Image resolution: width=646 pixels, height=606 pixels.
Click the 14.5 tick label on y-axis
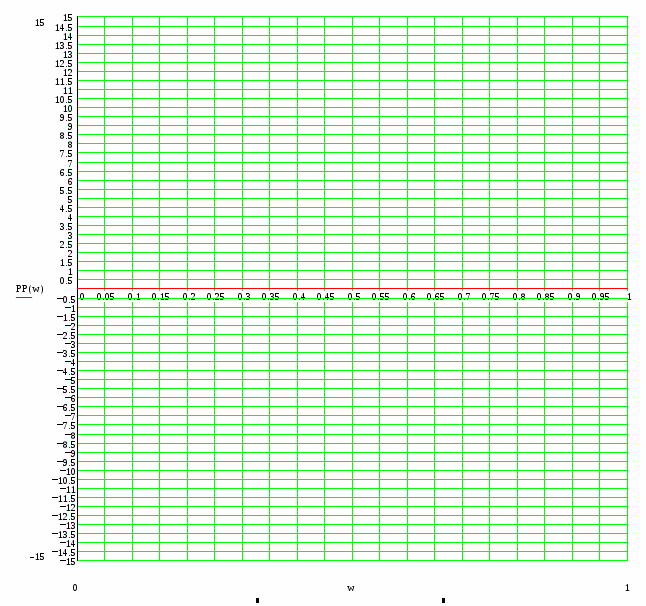(64, 27)
